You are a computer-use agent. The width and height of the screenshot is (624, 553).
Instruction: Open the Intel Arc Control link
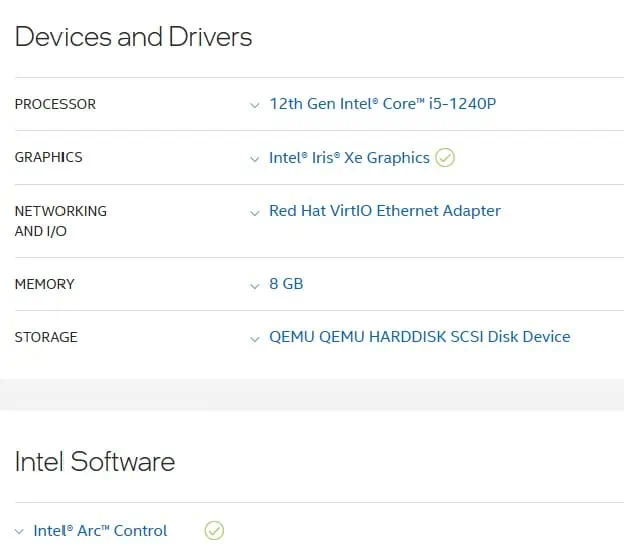100,531
